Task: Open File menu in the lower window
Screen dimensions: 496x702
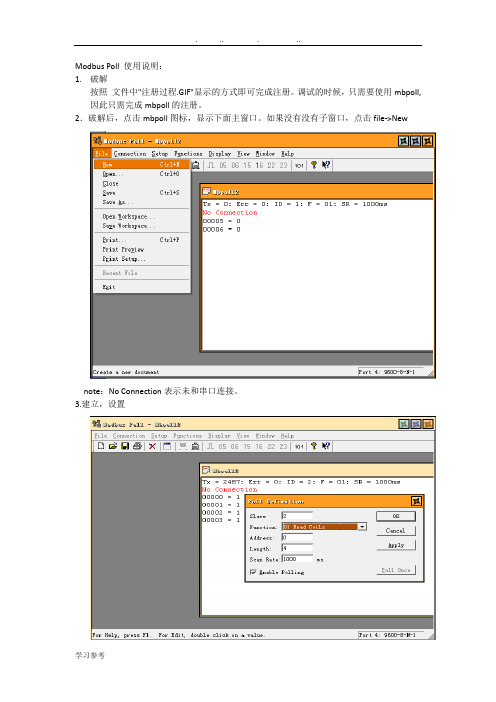Action: tap(100, 435)
